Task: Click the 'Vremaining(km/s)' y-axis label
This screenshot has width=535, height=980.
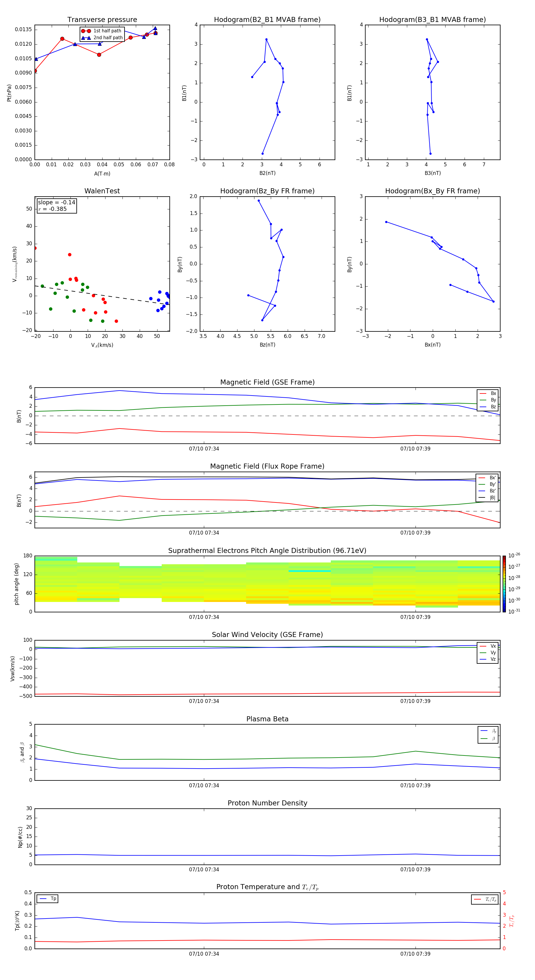Action: pos(15,264)
